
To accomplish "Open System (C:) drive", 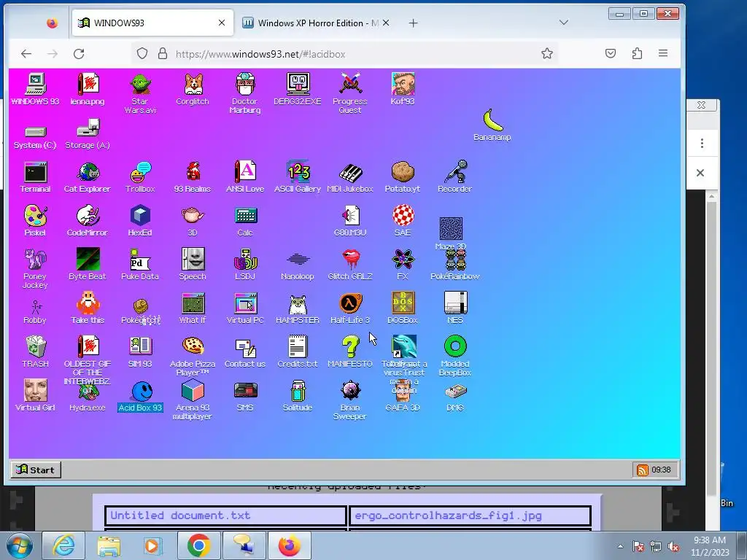I will coord(35,132).
